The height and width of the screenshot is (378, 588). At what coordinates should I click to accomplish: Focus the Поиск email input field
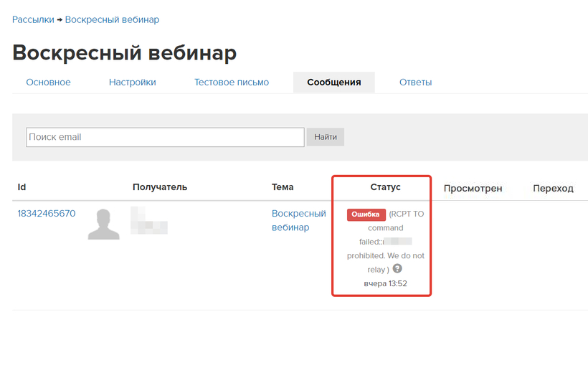tap(165, 137)
